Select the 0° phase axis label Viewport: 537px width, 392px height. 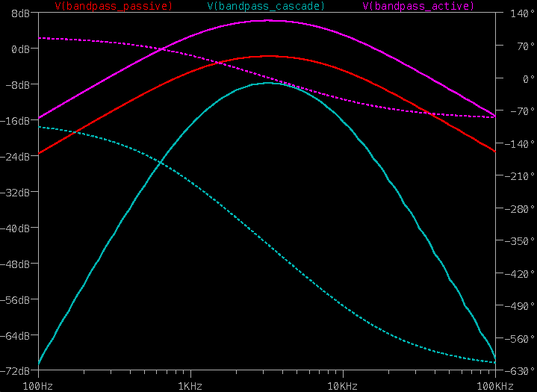[x=509, y=78]
